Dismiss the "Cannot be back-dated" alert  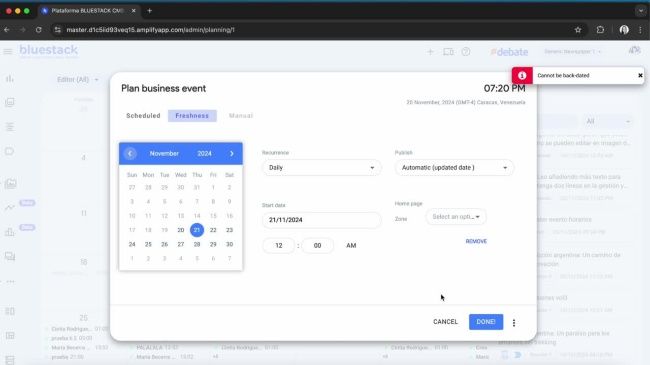(640, 75)
